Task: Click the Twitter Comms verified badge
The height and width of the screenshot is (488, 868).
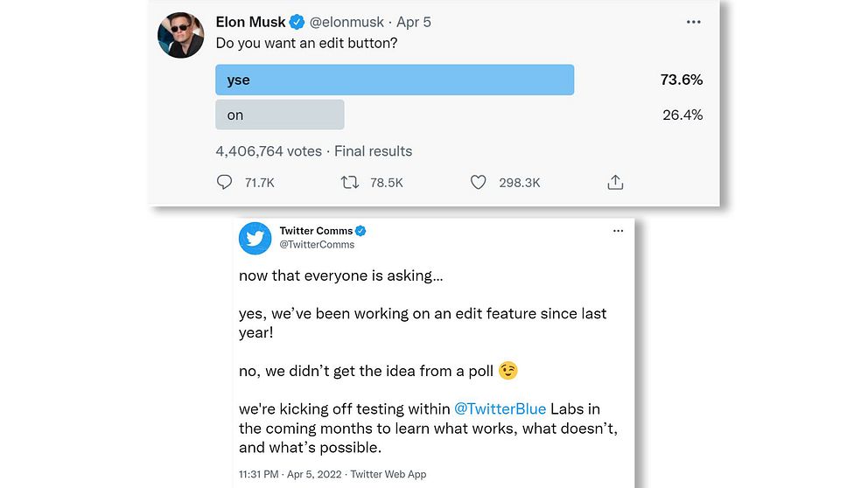Action: click(x=360, y=231)
